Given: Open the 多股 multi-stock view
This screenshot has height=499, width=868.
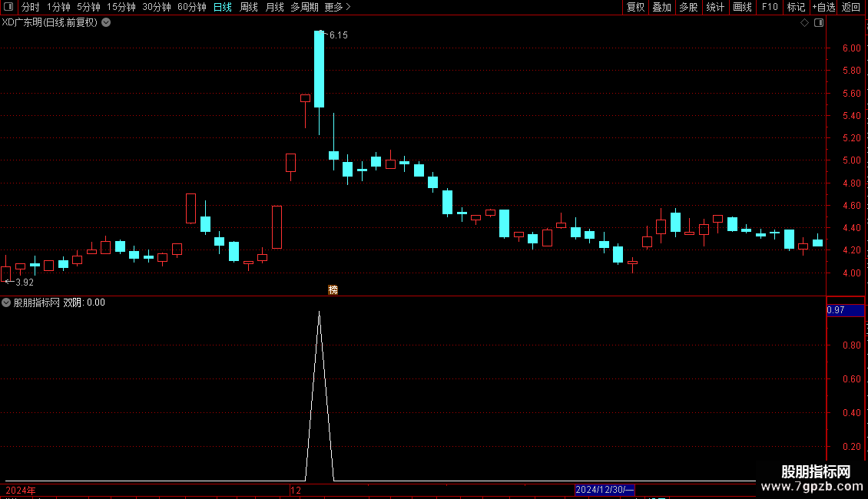Looking at the screenshot, I should pyautogui.click(x=688, y=7).
